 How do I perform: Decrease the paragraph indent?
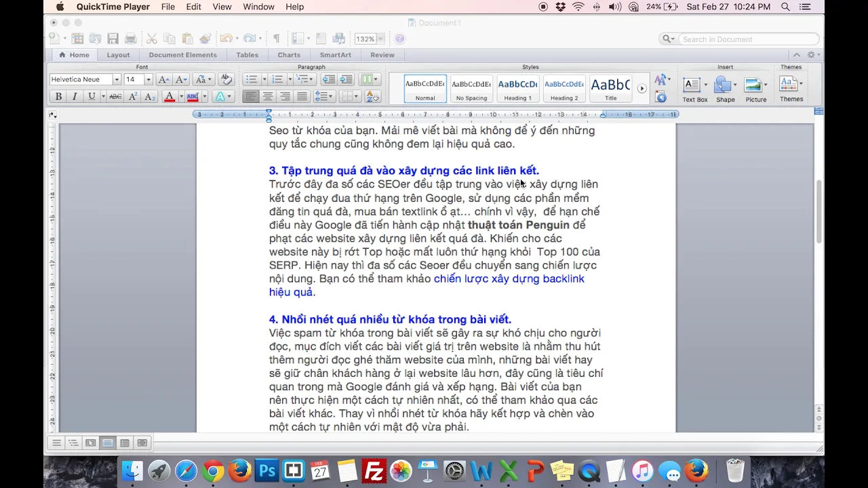[x=329, y=79]
